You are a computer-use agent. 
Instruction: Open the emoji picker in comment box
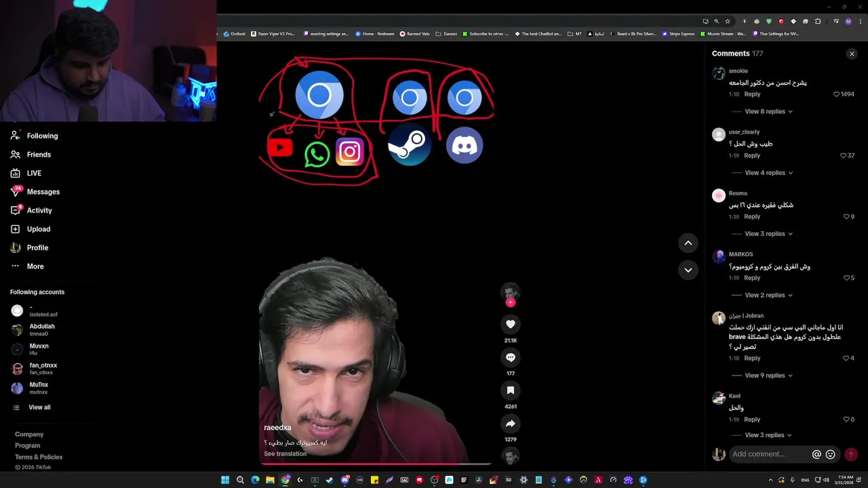click(x=830, y=454)
